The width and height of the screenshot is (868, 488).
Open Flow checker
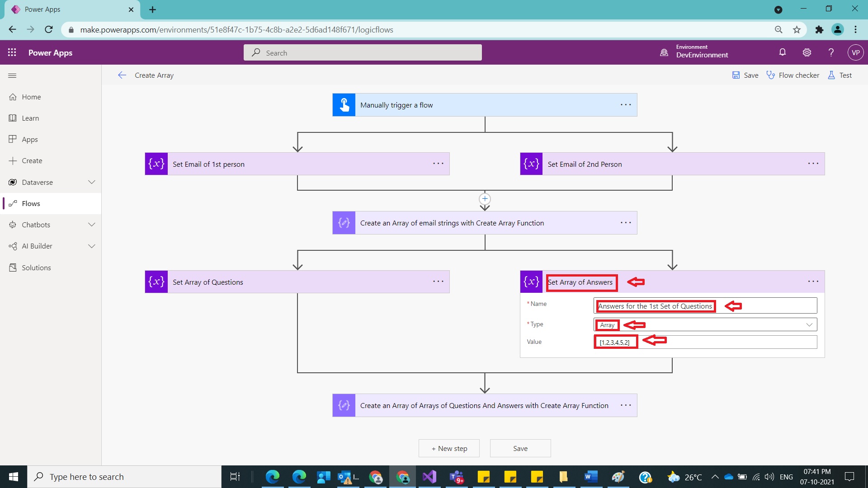point(793,75)
